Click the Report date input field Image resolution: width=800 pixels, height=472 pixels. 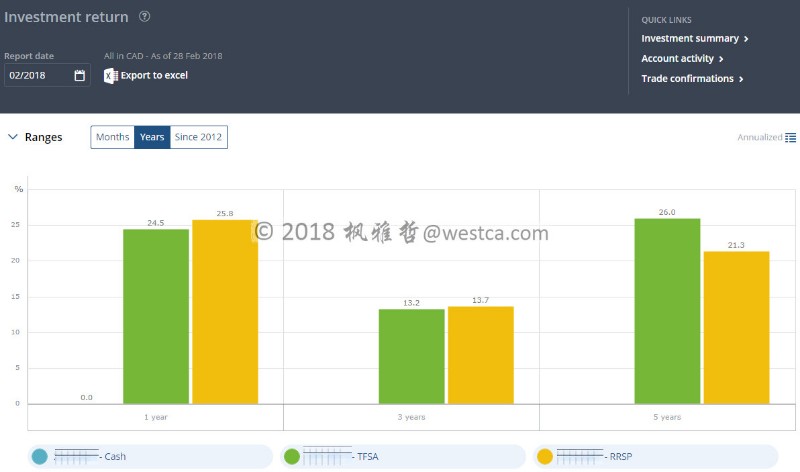[x=38, y=76]
